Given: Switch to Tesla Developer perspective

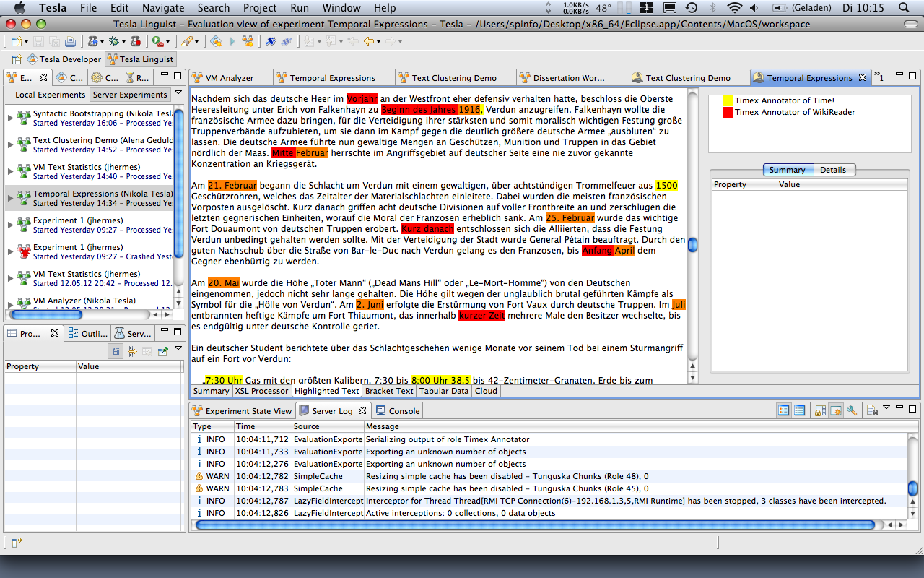Looking at the screenshot, I should tap(64, 59).
